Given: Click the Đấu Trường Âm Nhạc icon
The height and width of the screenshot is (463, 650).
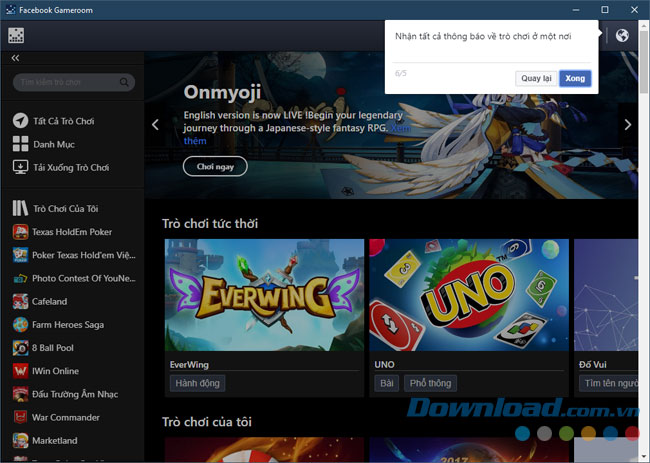Looking at the screenshot, I should pyautogui.click(x=20, y=394).
